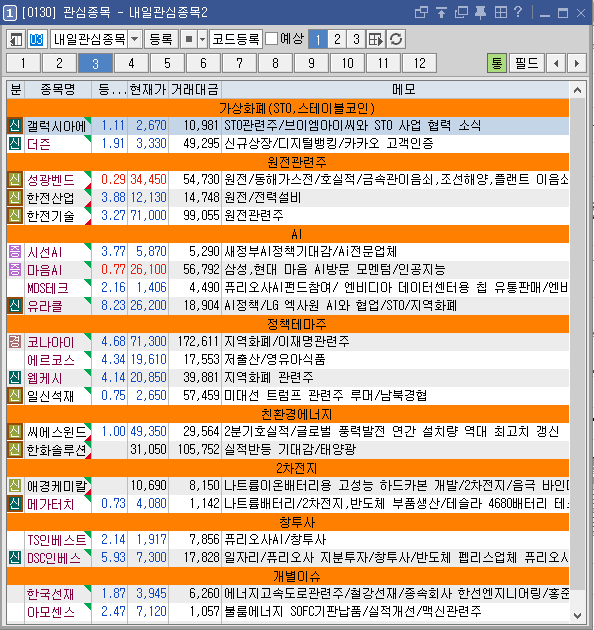
Task: Click the always-on-top arrow icon in title bar
Action: pos(441,12)
